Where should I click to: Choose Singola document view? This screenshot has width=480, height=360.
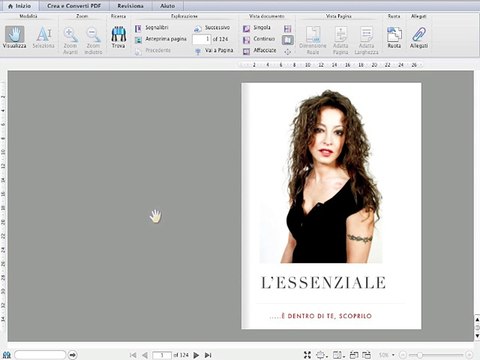(x=257, y=28)
